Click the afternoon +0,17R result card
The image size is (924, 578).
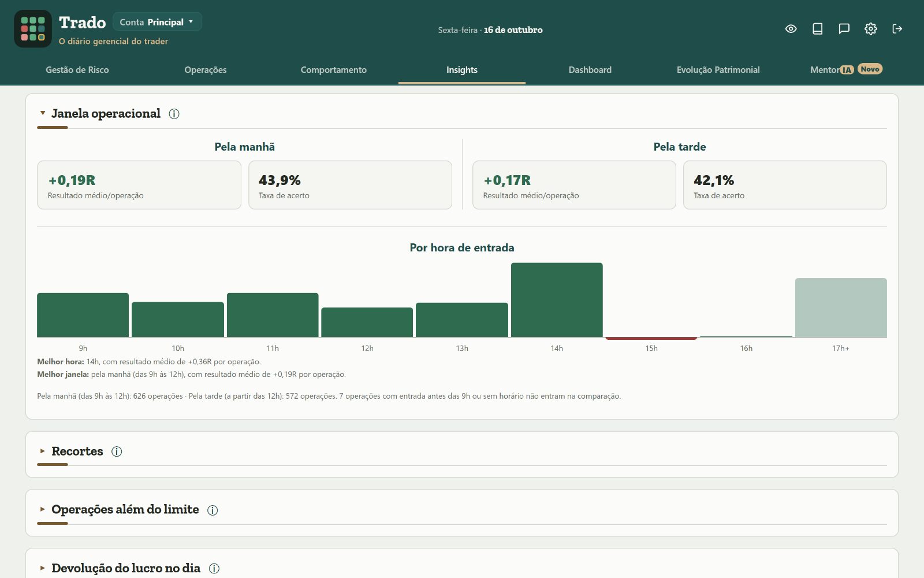tap(574, 185)
